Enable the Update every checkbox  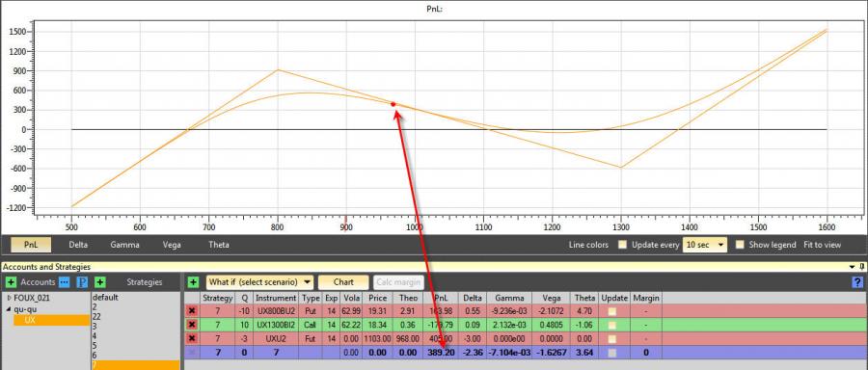tap(623, 245)
